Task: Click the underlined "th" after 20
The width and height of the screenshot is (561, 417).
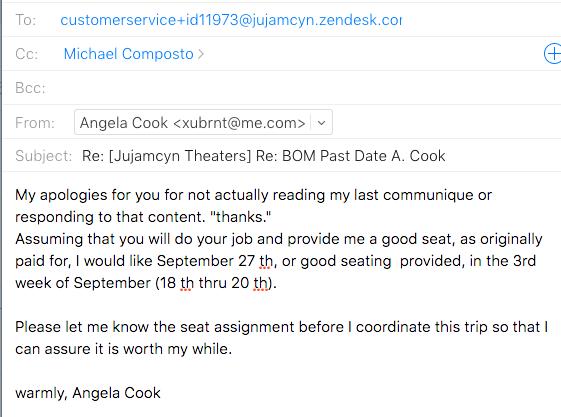Action: 260,283
